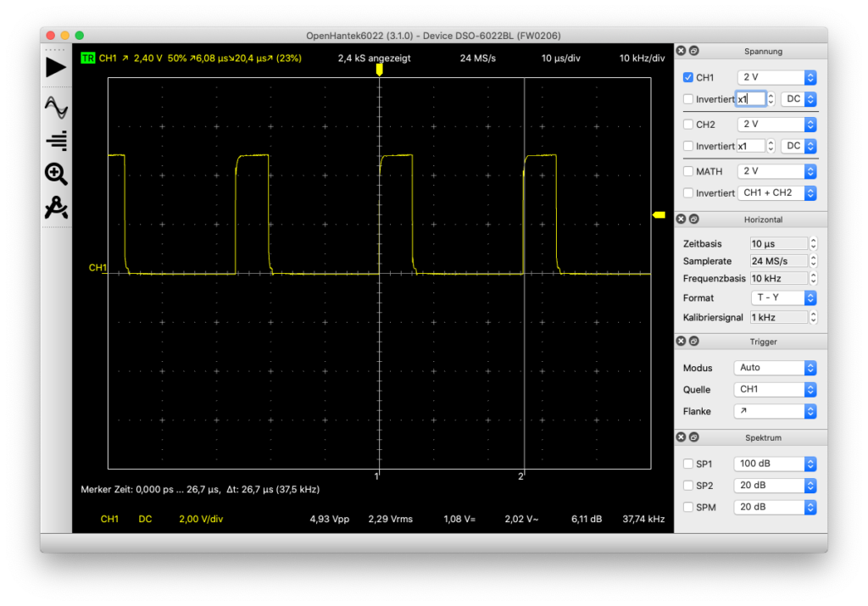Open the trigger Quelle CH1 dropdown
Image resolution: width=868 pixels, height=606 pixels.
775,390
